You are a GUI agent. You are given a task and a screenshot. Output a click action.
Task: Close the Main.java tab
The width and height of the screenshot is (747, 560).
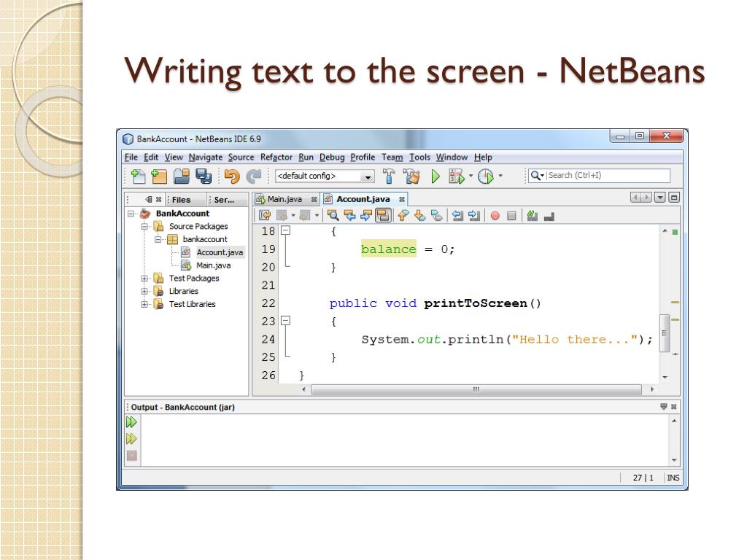pyautogui.click(x=314, y=200)
